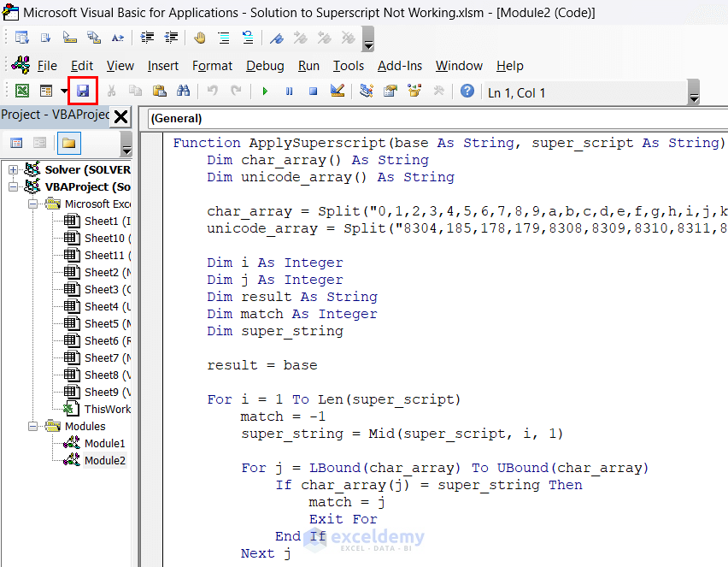Open the Properties Window icon
728x567 pixels.
pyautogui.click(x=390, y=91)
